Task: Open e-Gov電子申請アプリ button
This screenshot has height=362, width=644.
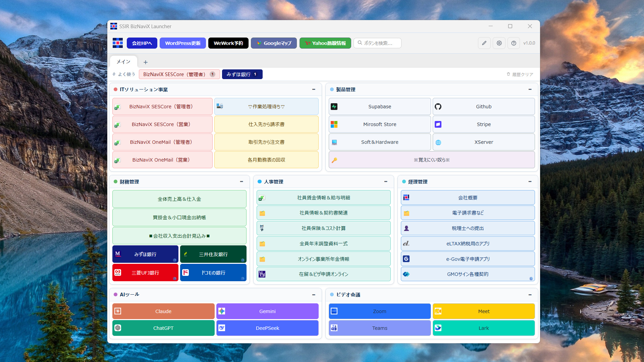Action: click(x=468, y=259)
